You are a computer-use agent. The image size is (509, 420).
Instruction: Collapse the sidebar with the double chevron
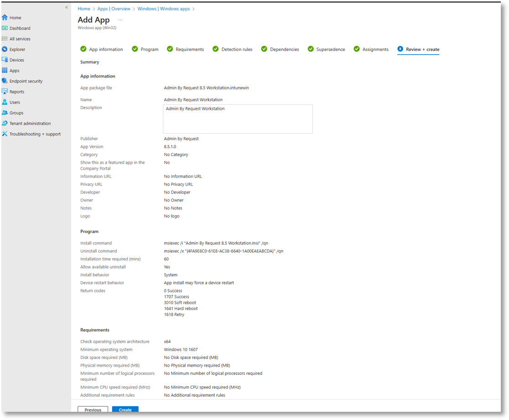[x=66, y=7]
